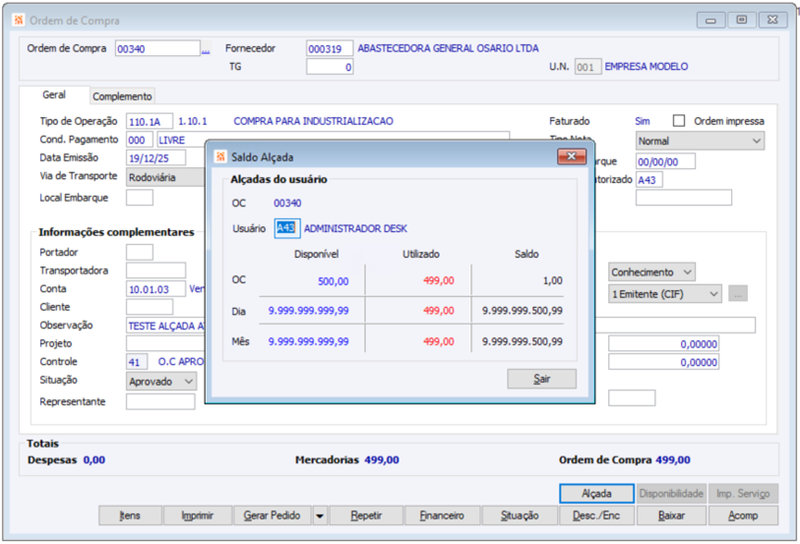Expand the Normal tipo nota dropdown
The image size is (800, 544).
pyautogui.click(x=700, y=141)
